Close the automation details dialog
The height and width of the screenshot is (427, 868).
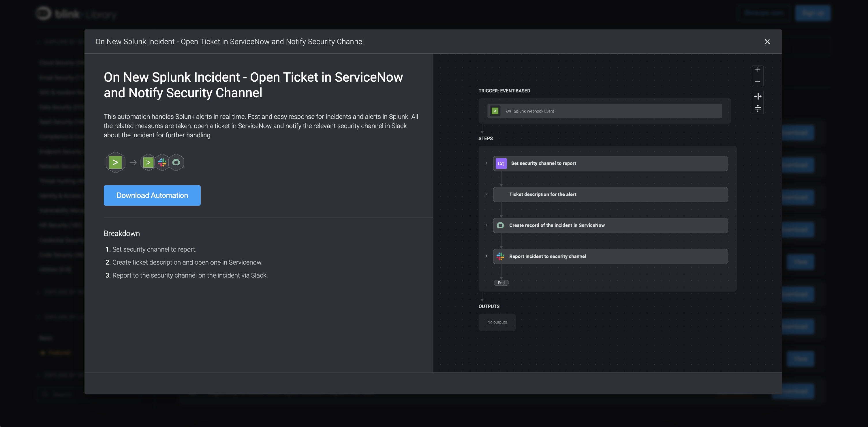(767, 42)
